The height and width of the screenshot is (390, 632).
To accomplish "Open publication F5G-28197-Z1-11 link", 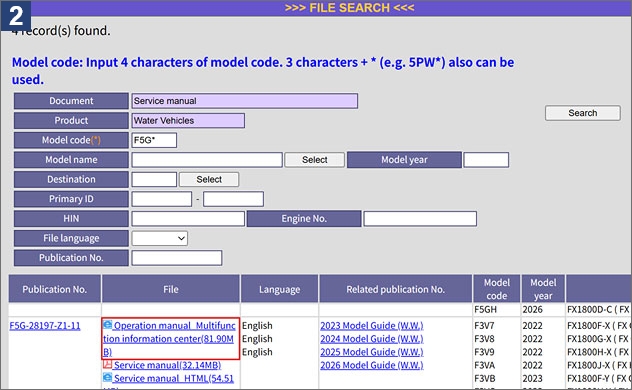I will point(45,326).
